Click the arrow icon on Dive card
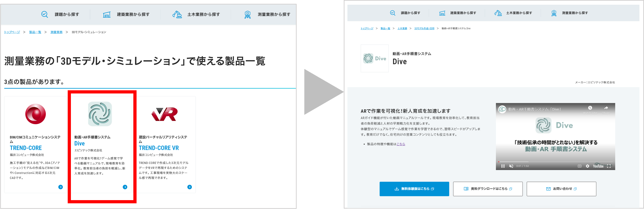This screenshot has height=209, width=644. 125,187
